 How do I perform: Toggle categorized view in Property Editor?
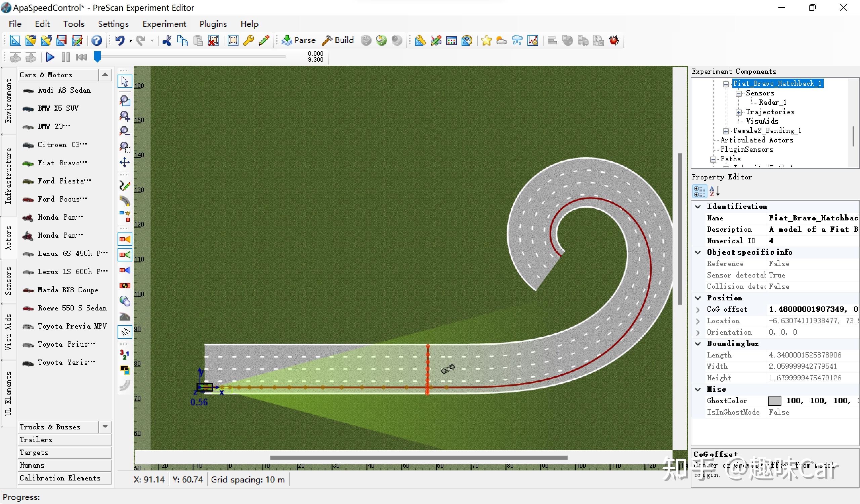click(x=699, y=192)
